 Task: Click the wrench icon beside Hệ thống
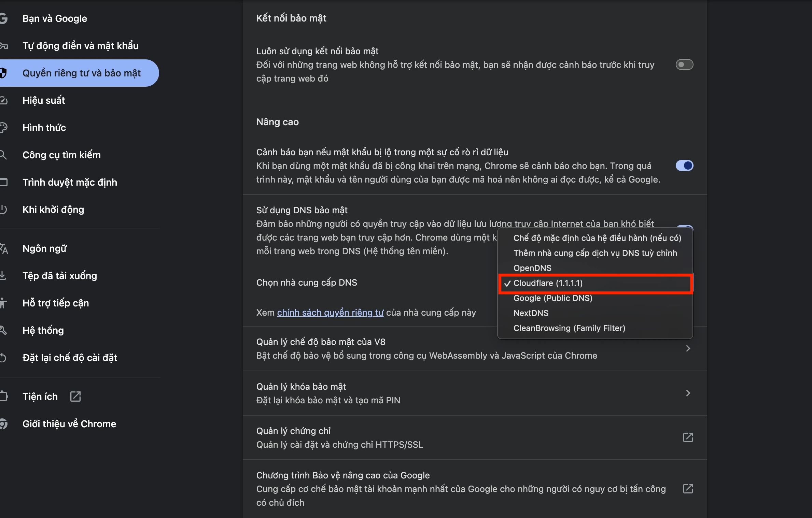coord(3,330)
